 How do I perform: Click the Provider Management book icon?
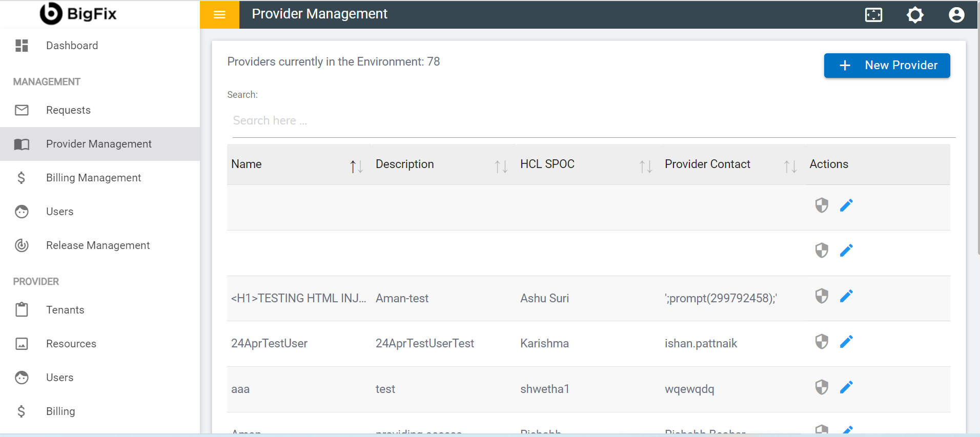22,144
